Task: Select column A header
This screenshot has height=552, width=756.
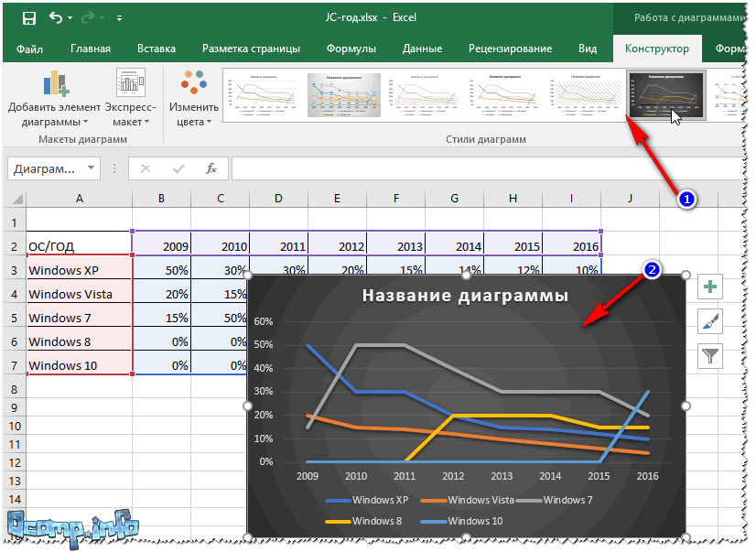Action: pos(79,199)
